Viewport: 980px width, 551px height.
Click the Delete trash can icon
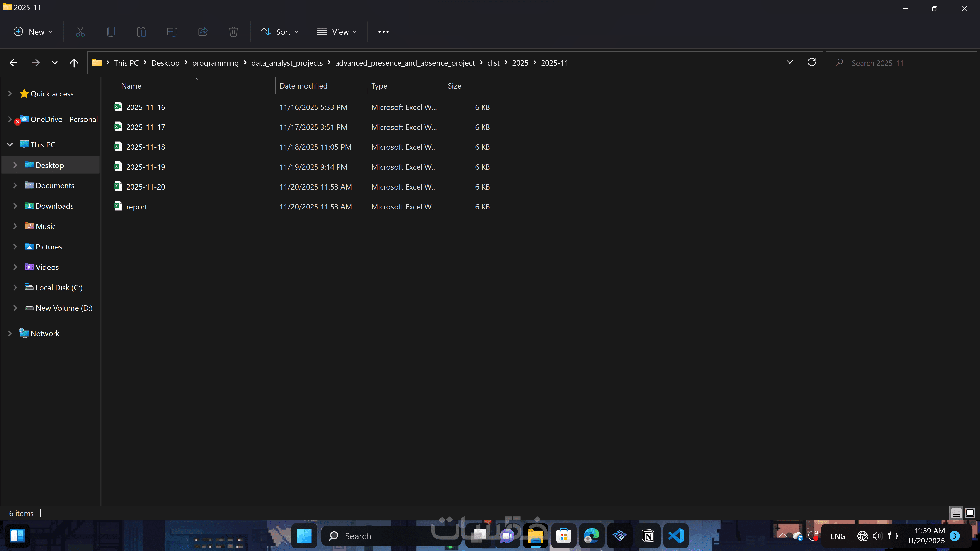(x=233, y=32)
